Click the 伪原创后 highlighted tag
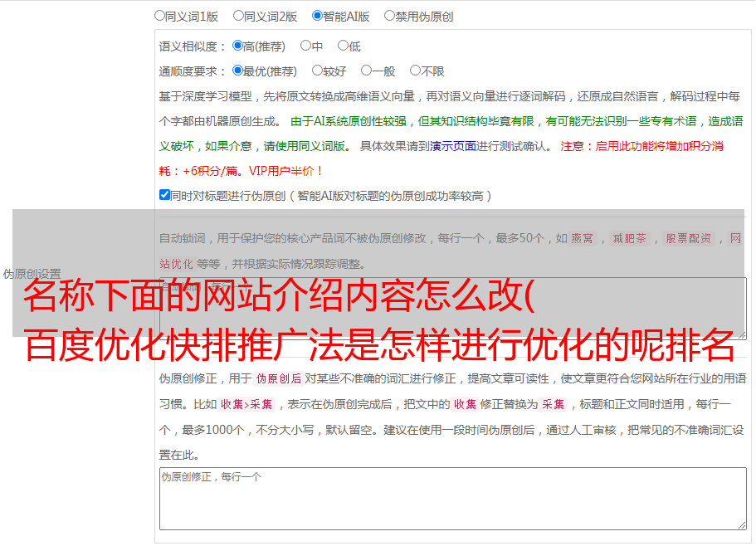756x546 pixels. point(279,378)
